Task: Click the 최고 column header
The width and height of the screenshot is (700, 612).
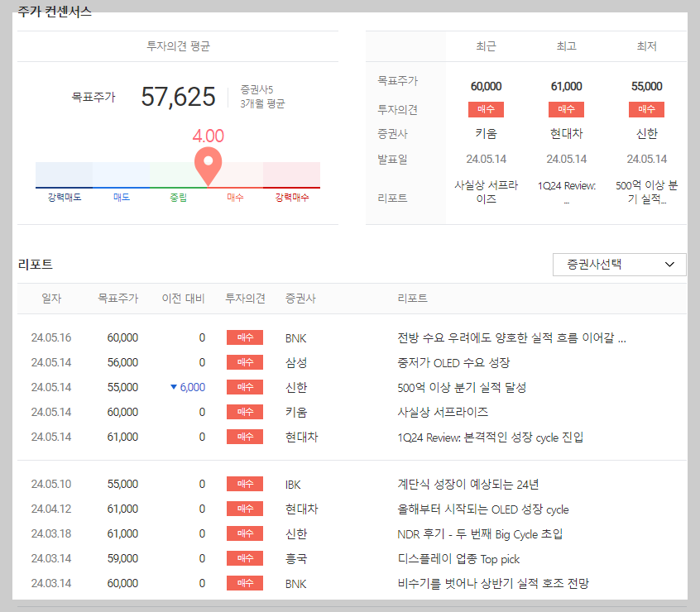Action: click(566, 46)
